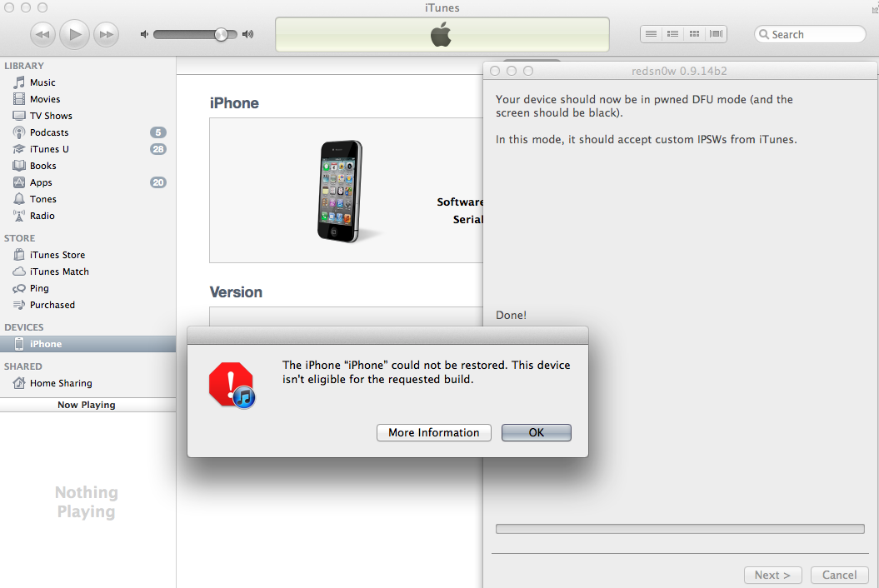Click the Podcasts badge showing 5
The image size is (879, 588).
[158, 132]
